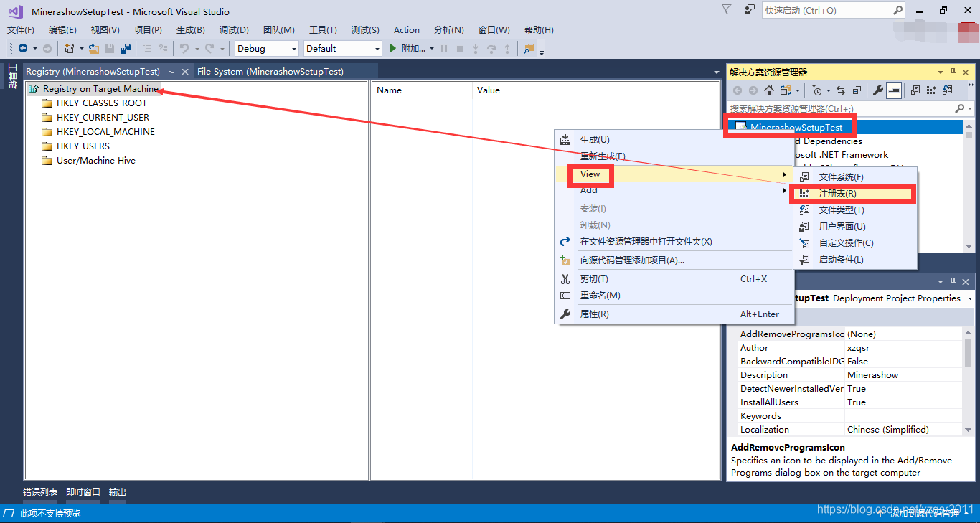Open the 文件(F) menu

pos(21,30)
